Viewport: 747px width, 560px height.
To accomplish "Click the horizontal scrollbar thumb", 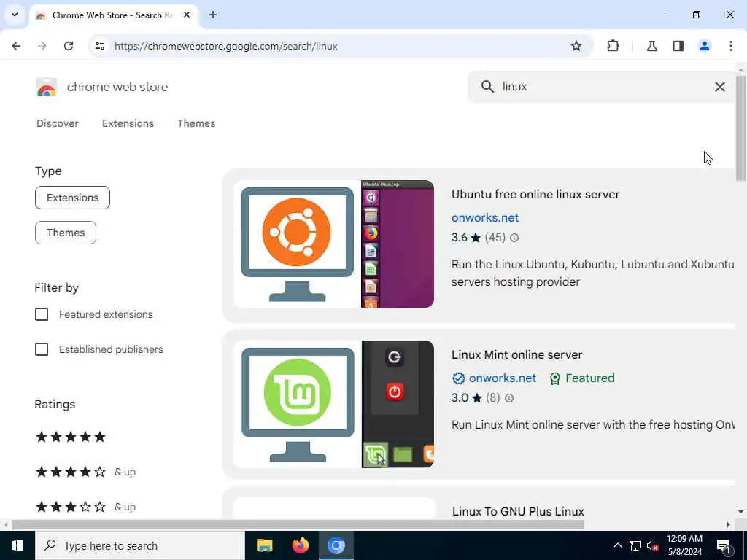I will click(x=298, y=525).
